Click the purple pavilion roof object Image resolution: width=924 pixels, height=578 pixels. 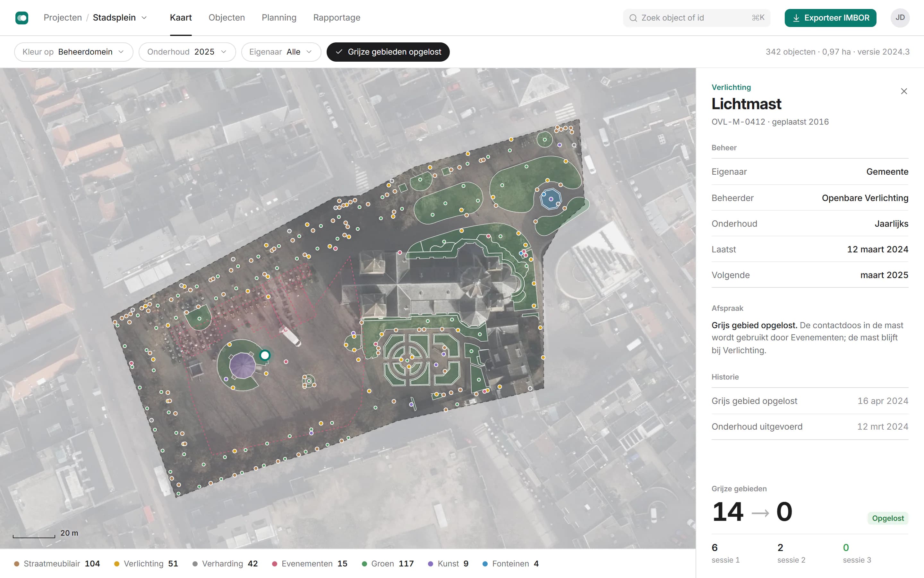(x=243, y=365)
